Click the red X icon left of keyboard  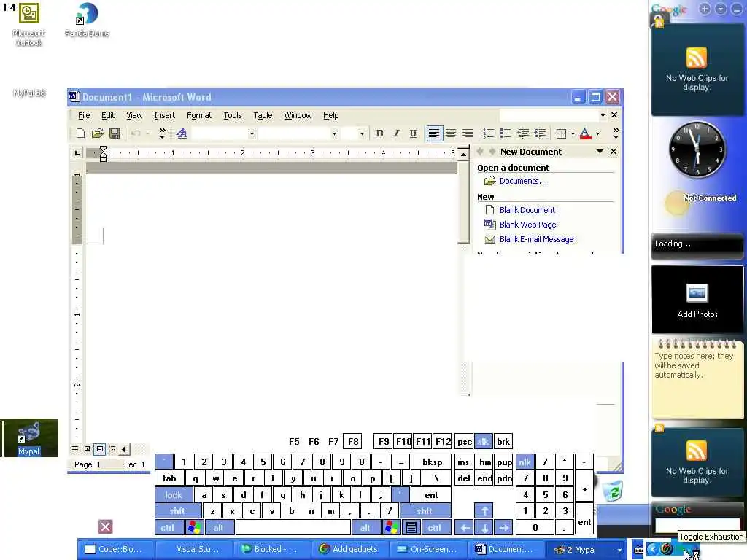(x=105, y=526)
